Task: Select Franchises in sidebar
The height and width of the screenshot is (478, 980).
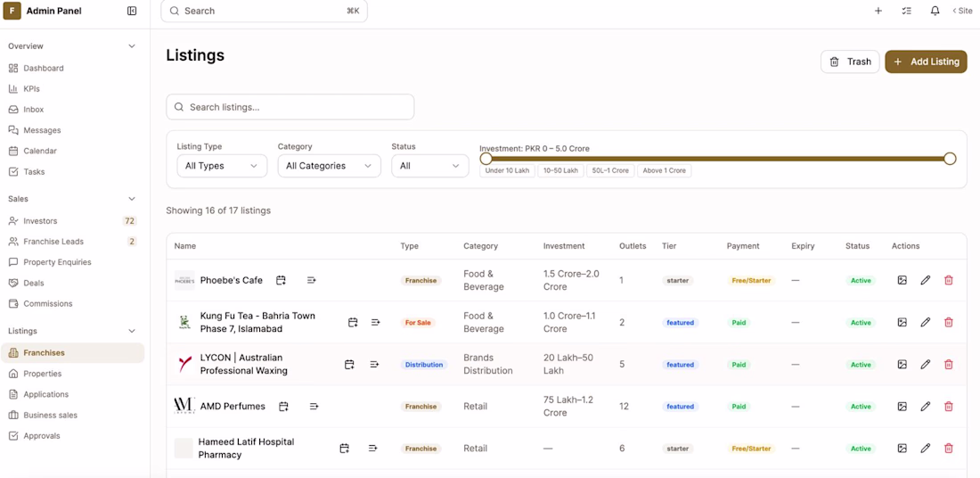Action: pos(72,353)
